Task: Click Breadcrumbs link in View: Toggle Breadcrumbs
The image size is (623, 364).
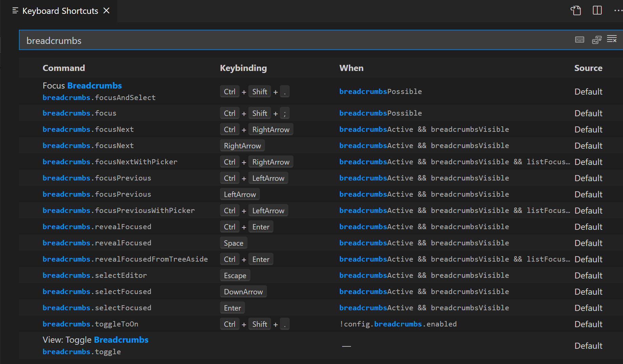Action: pos(121,340)
